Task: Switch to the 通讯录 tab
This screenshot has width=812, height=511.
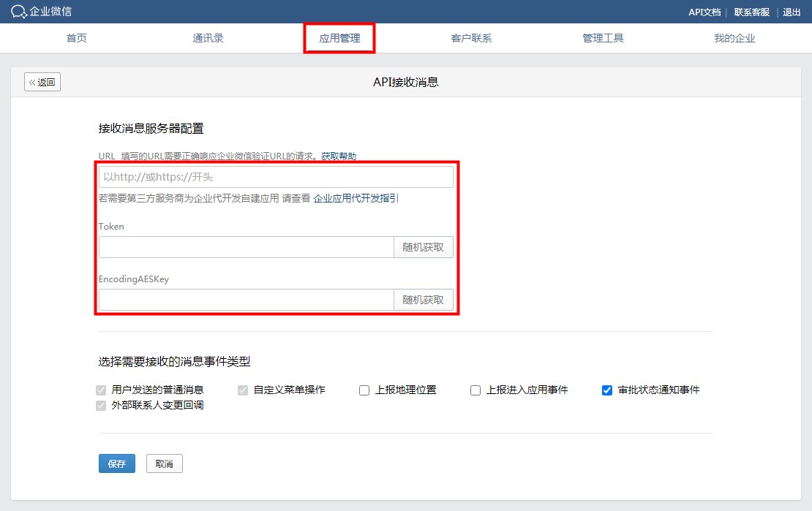Action: (208, 38)
